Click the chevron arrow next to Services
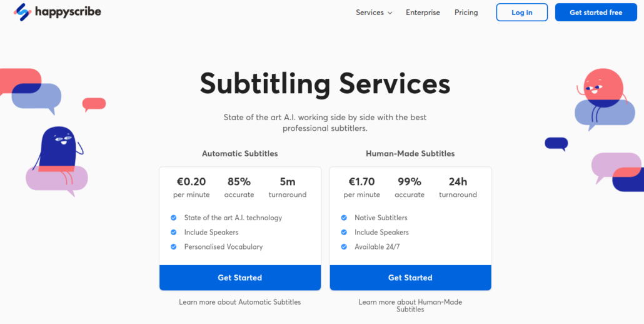This screenshot has width=644, height=324. coord(390,13)
